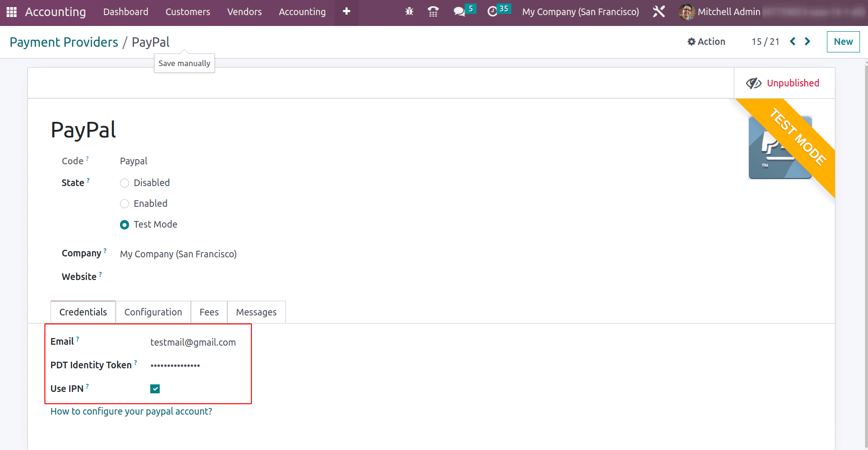Click the PDT Identity Token help mark
The height and width of the screenshot is (450, 868).
136,363
